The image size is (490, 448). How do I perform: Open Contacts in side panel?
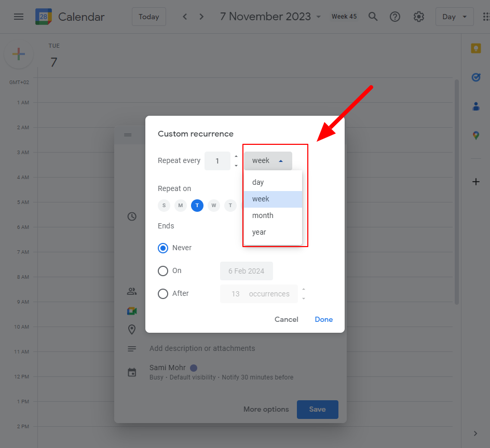coord(475,106)
